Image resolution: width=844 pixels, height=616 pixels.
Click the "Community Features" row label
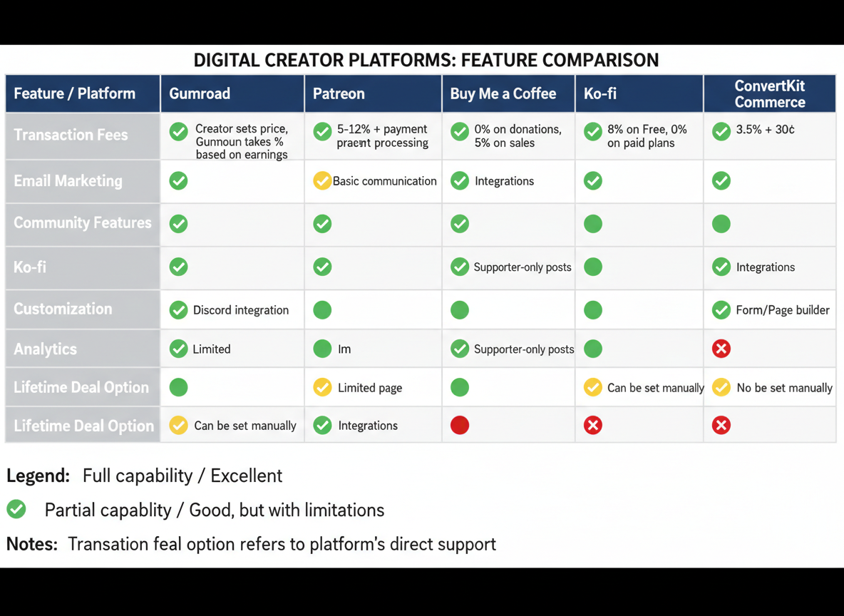(x=83, y=223)
